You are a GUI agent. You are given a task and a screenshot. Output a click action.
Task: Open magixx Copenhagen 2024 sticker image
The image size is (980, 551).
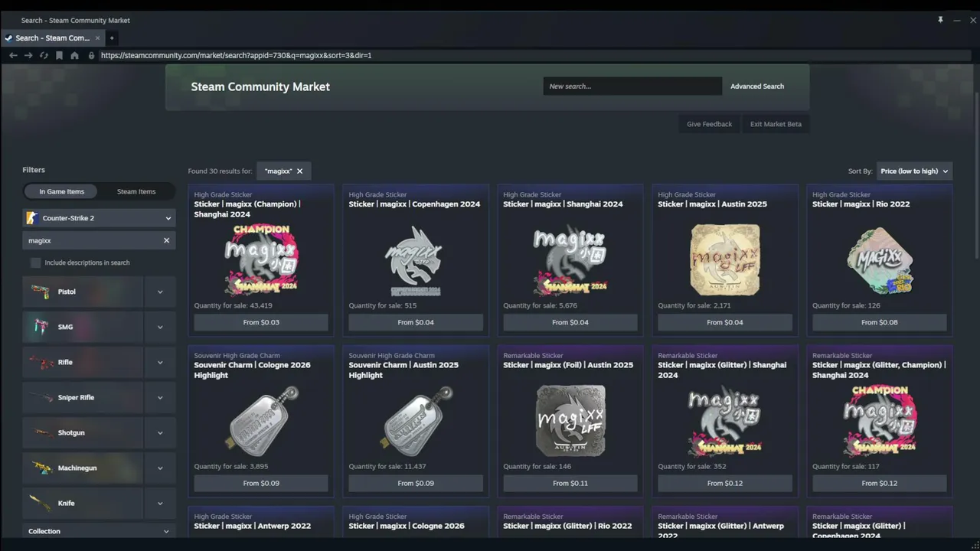point(416,260)
